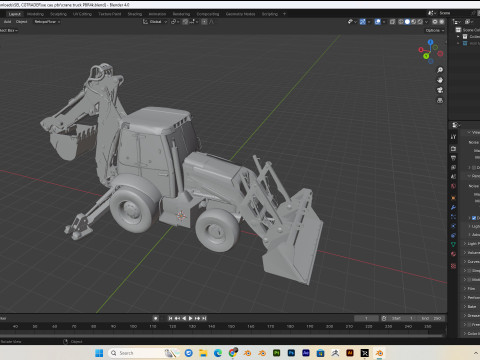The width and height of the screenshot is (480, 360).
Task: Switch to the UV Editing workspace tab
Action: [82, 14]
